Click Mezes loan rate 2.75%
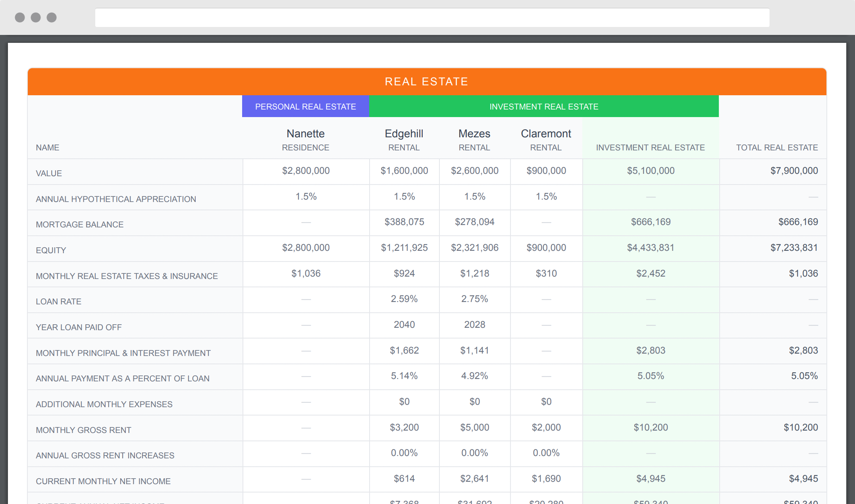855x504 pixels. click(474, 299)
